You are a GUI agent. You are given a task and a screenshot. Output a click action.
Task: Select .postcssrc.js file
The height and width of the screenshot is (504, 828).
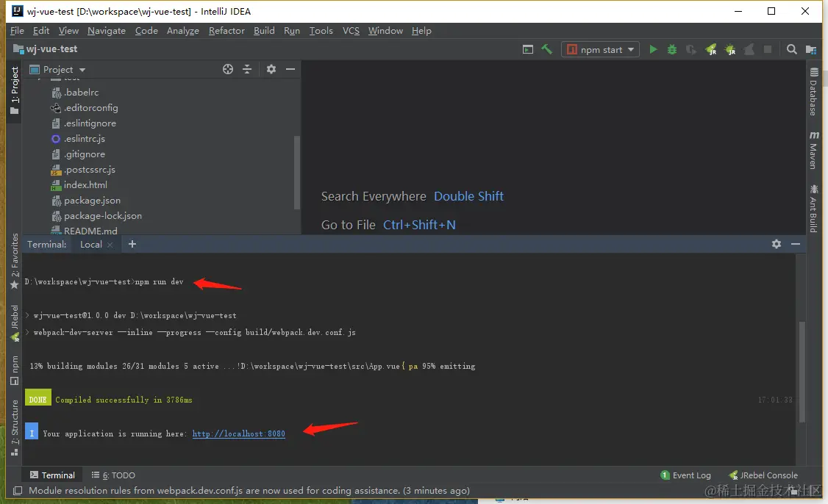click(83, 170)
